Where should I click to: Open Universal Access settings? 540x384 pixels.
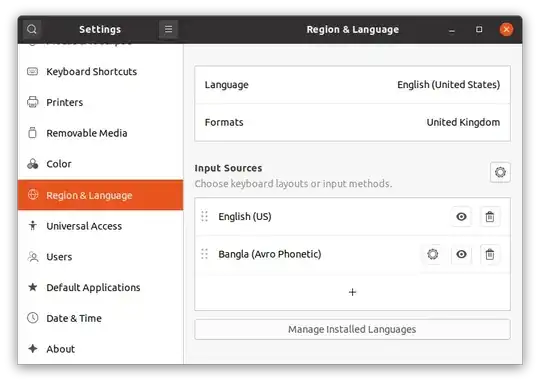101,226
